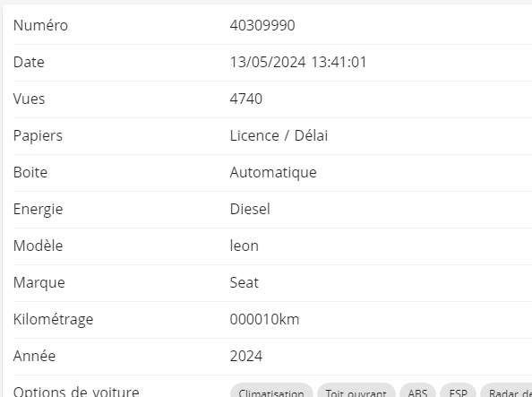532x397 pixels.
Task: Click the Options de voiture label
Action: 76,392
